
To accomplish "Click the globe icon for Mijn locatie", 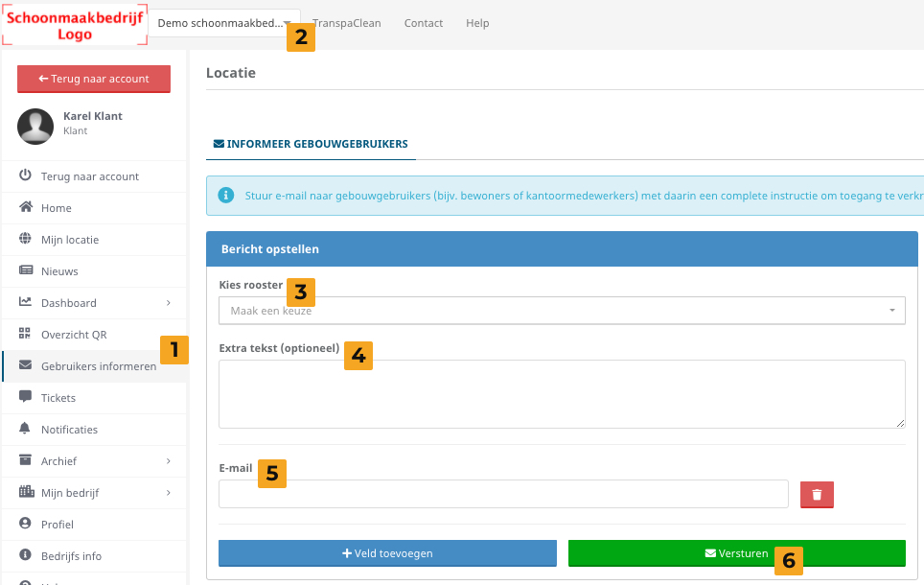I will click(x=26, y=240).
